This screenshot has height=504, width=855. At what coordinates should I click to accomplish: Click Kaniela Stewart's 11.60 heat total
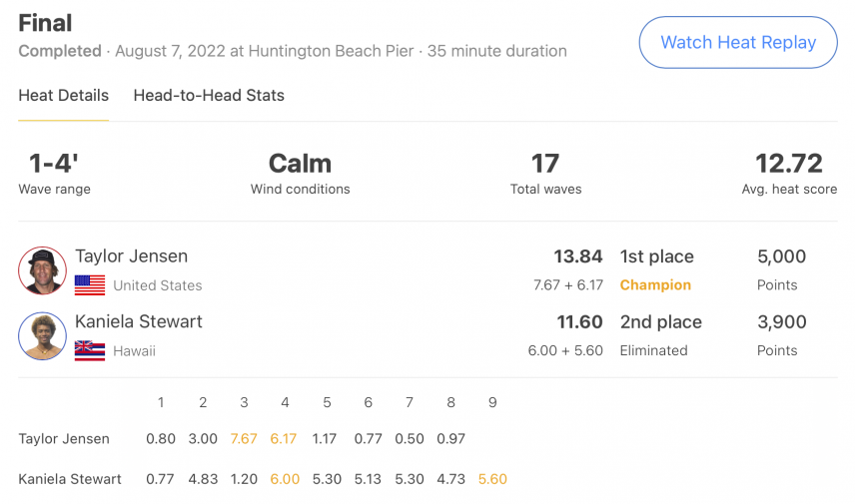579,321
